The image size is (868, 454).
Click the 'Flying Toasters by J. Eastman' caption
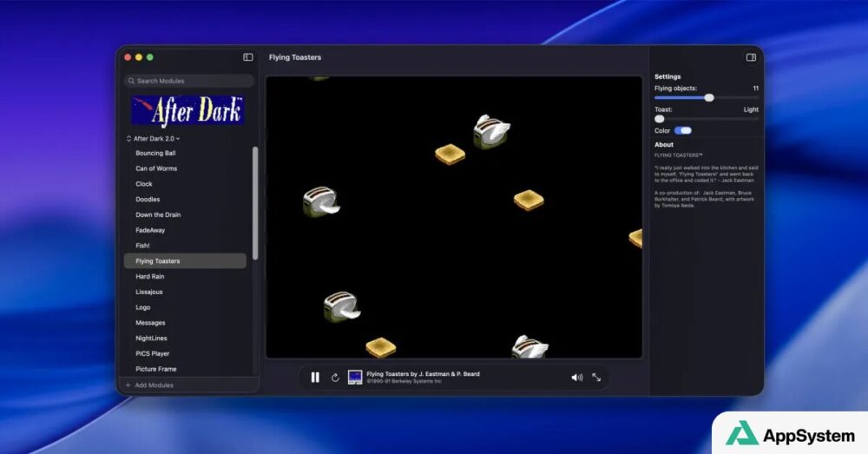[423, 374]
